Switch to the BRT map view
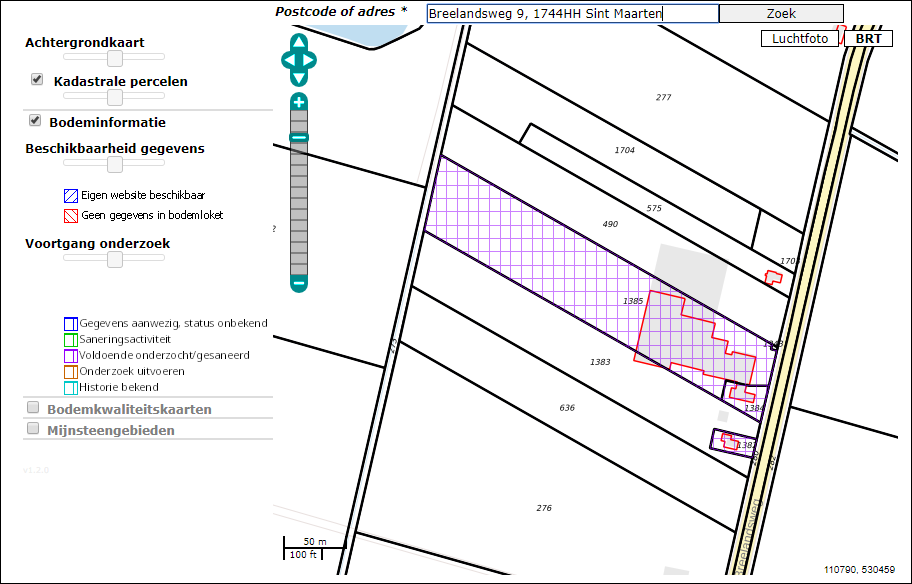 (868, 39)
